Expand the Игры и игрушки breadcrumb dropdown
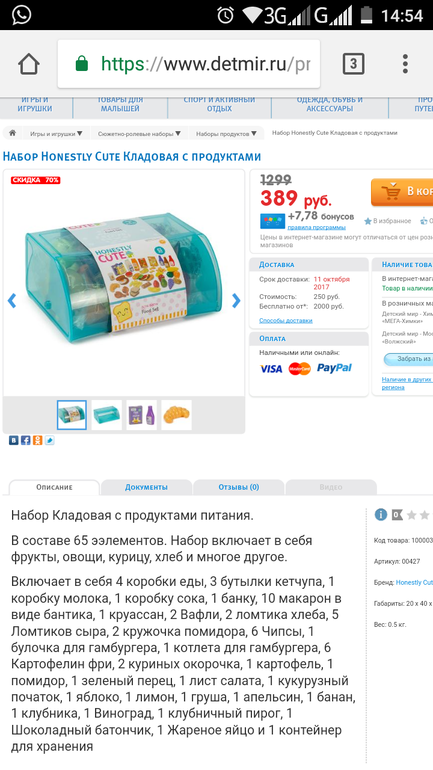This screenshot has height=770, width=433. coord(56,133)
